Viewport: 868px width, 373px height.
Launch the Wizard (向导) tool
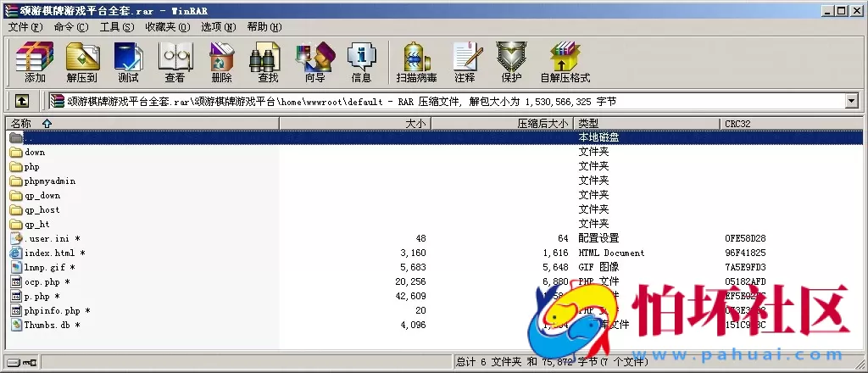[315, 62]
